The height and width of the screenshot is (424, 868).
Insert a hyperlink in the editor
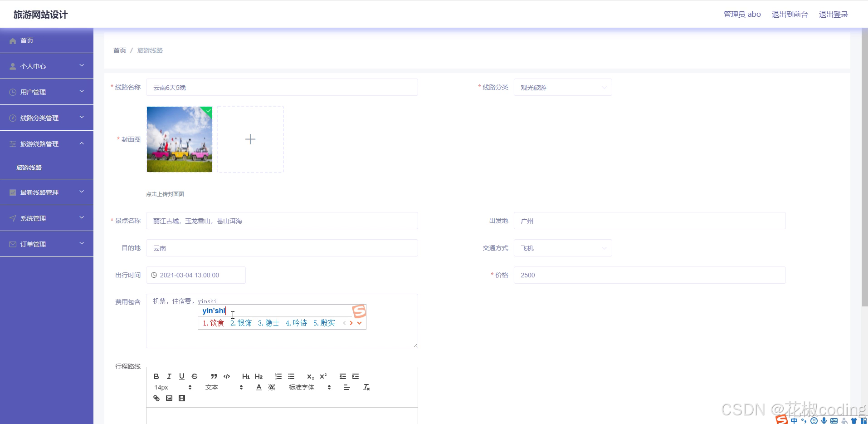(x=156, y=398)
